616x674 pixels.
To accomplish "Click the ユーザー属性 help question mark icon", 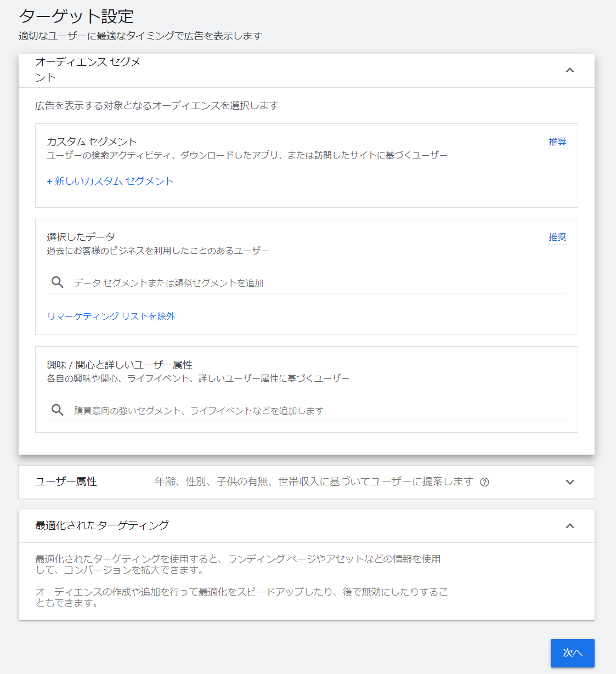I will pyautogui.click(x=484, y=482).
